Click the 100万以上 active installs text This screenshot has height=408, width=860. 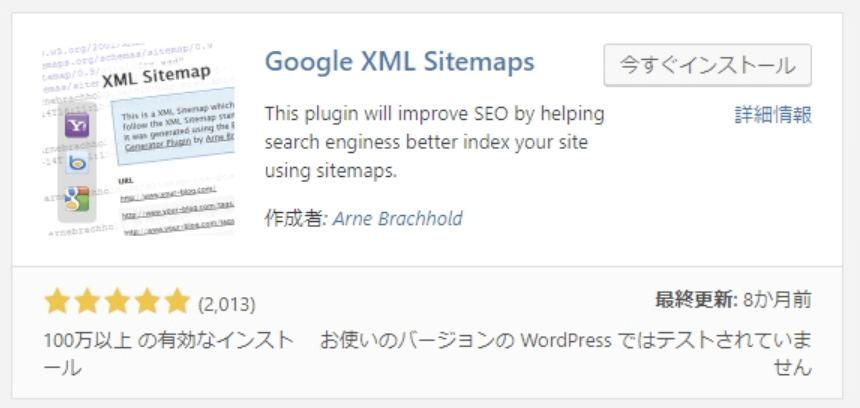pyautogui.click(x=168, y=354)
